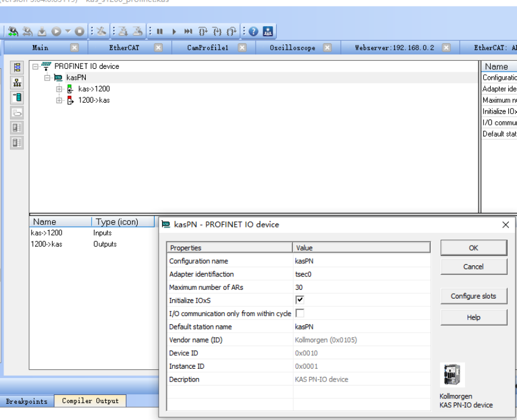Switch to the Oscilloscope tab
Screen dimensions: 517x420
pos(292,48)
